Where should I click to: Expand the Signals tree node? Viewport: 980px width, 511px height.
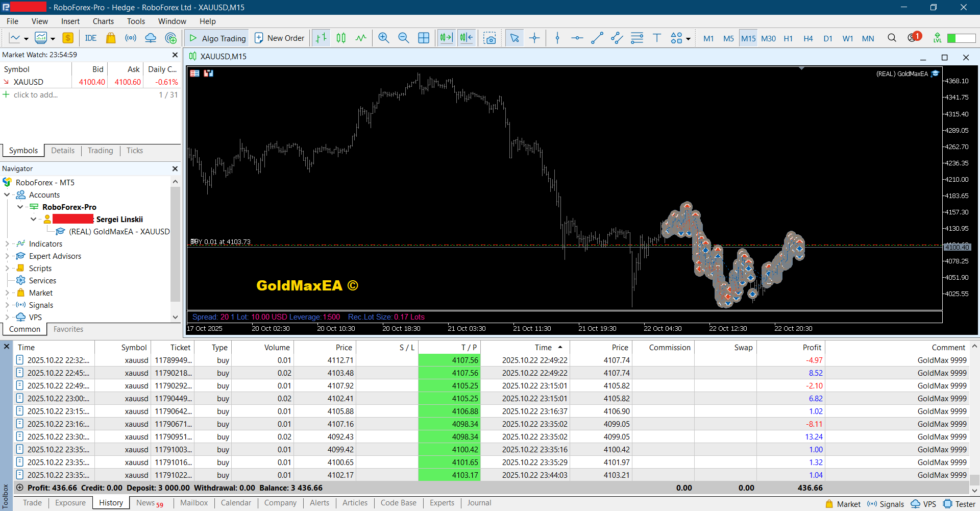(x=7, y=305)
